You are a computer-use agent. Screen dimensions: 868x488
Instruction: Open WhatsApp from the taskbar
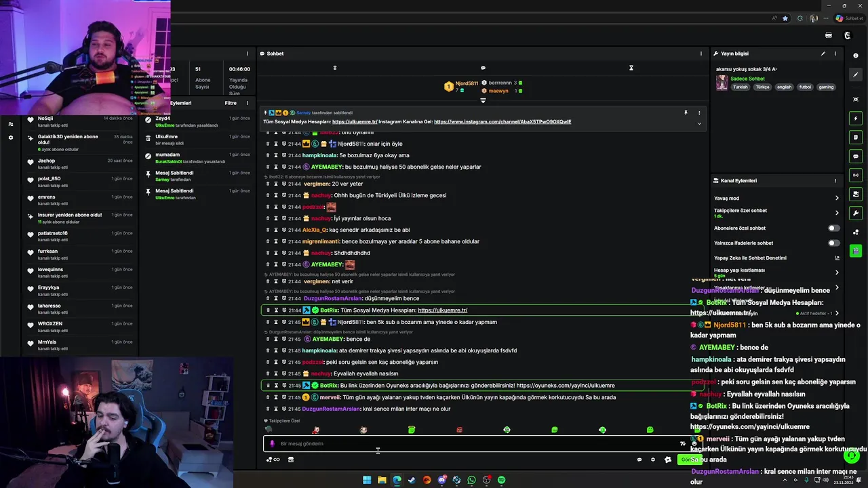coord(471,480)
